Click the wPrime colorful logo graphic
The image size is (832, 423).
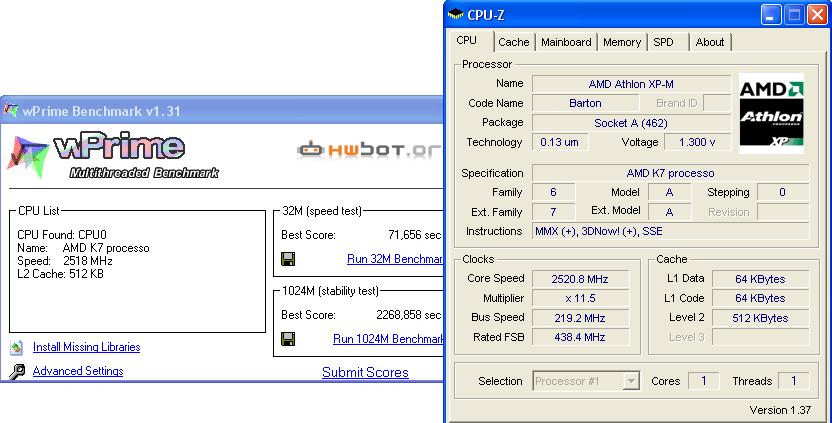tap(28, 156)
